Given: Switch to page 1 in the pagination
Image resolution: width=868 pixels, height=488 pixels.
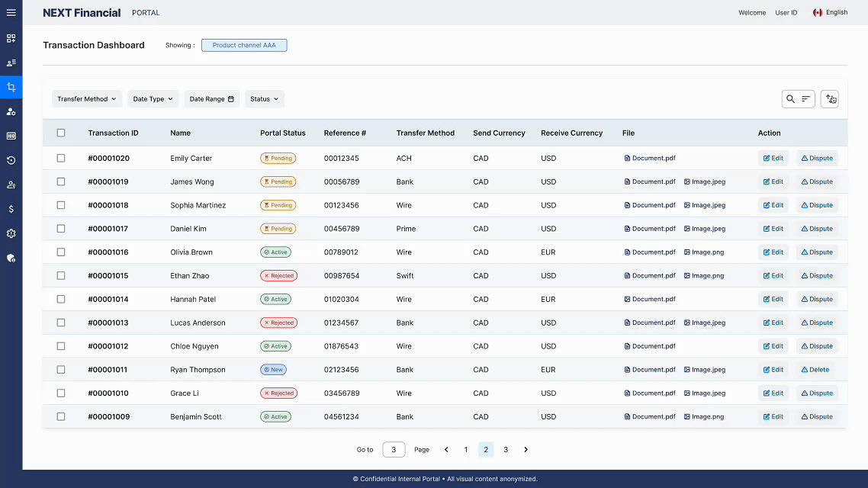Looking at the screenshot, I should (x=466, y=450).
